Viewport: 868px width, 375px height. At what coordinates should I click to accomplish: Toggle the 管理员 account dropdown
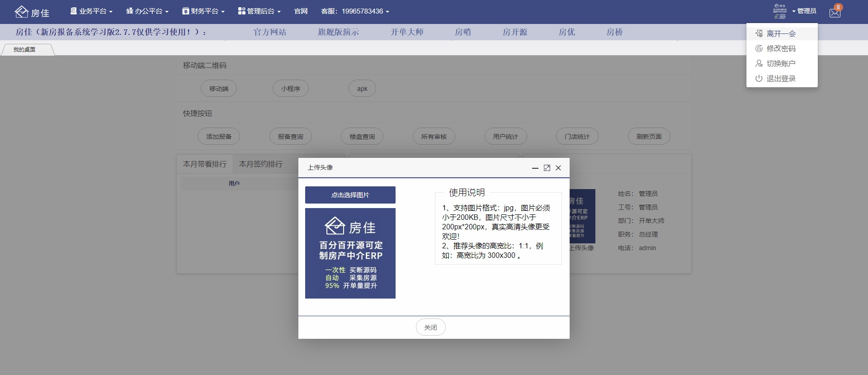[804, 11]
